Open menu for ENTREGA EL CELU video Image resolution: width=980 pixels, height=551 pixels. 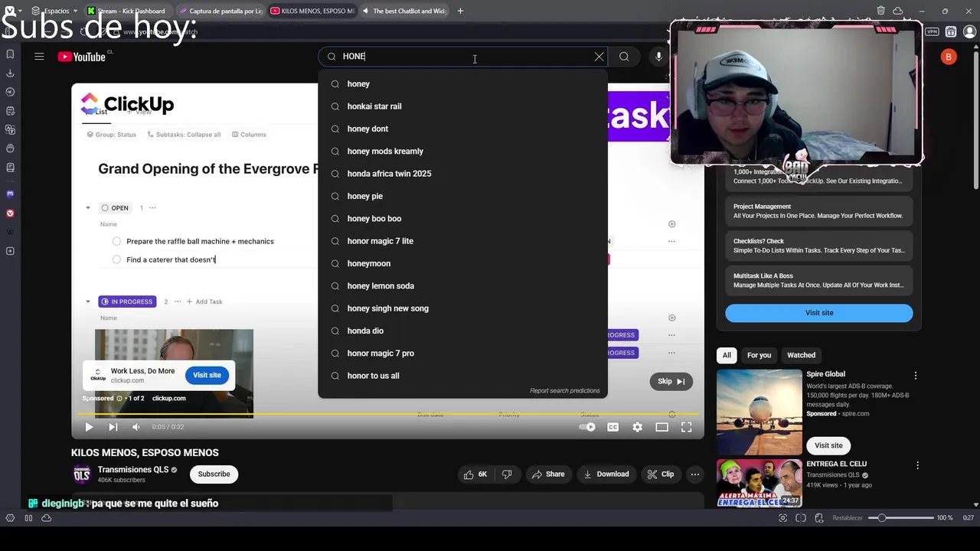click(917, 465)
